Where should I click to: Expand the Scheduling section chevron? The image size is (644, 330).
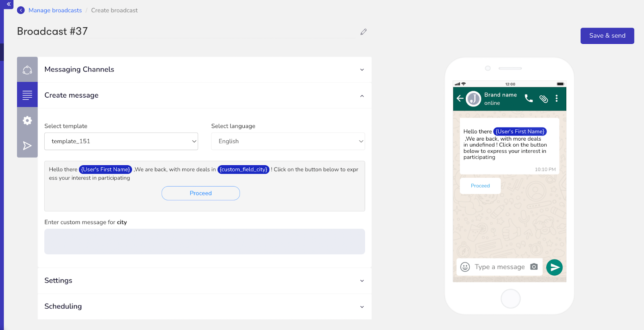tap(362, 307)
